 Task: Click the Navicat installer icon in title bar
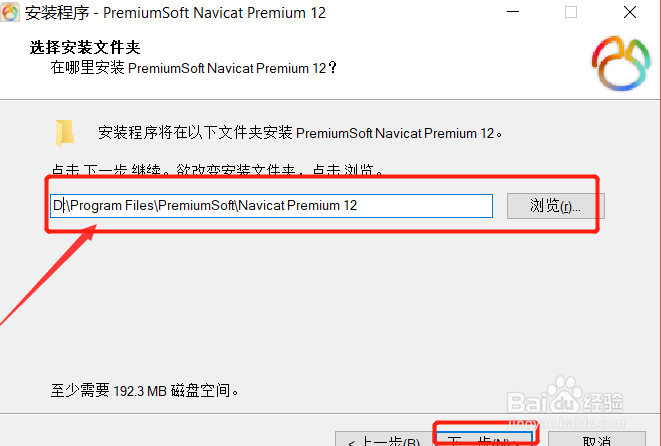click(10, 12)
